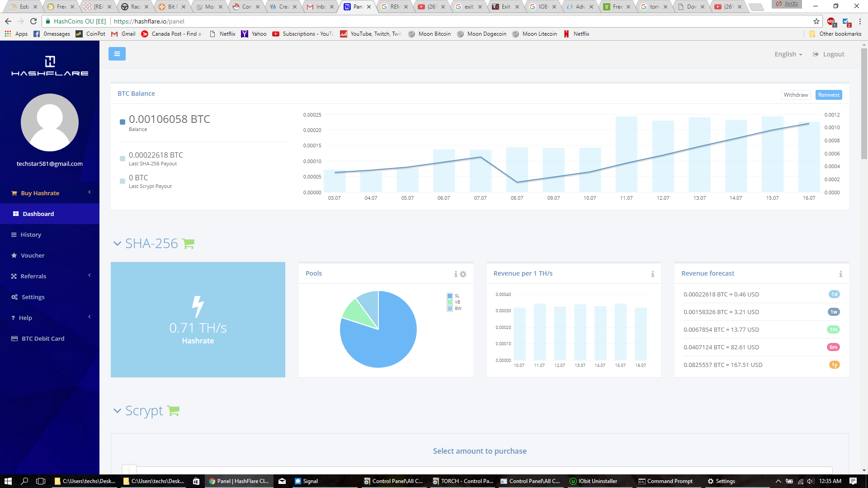Screen dimensions: 868x488
Task: Select the 1y revenue forecast badge
Action: pyautogui.click(x=834, y=365)
